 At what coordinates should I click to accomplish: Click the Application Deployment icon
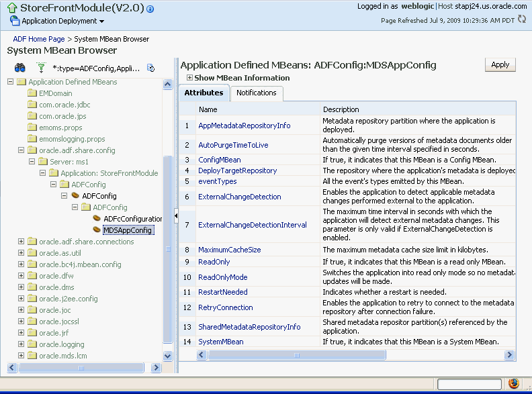click(15, 21)
